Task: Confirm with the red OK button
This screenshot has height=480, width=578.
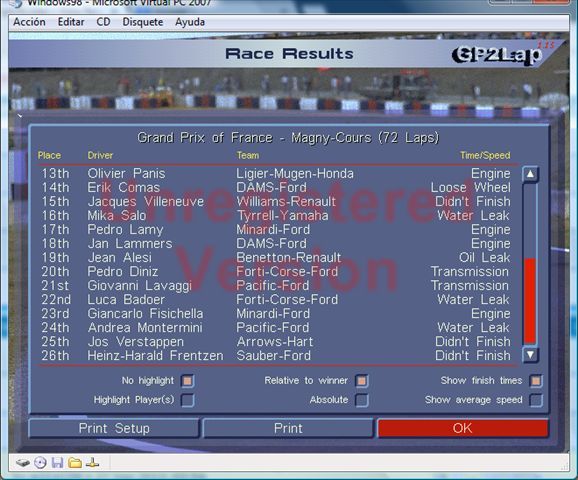Action: (463, 428)
